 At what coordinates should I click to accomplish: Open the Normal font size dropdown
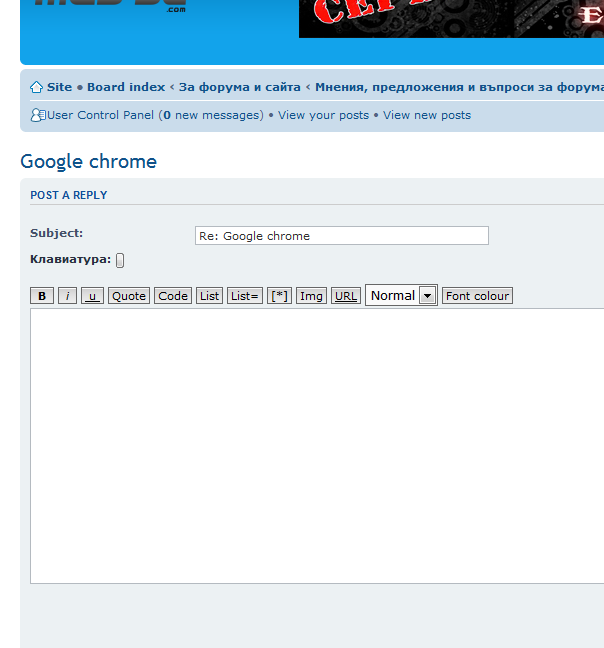pyautogui.click(x=401, y=295)
